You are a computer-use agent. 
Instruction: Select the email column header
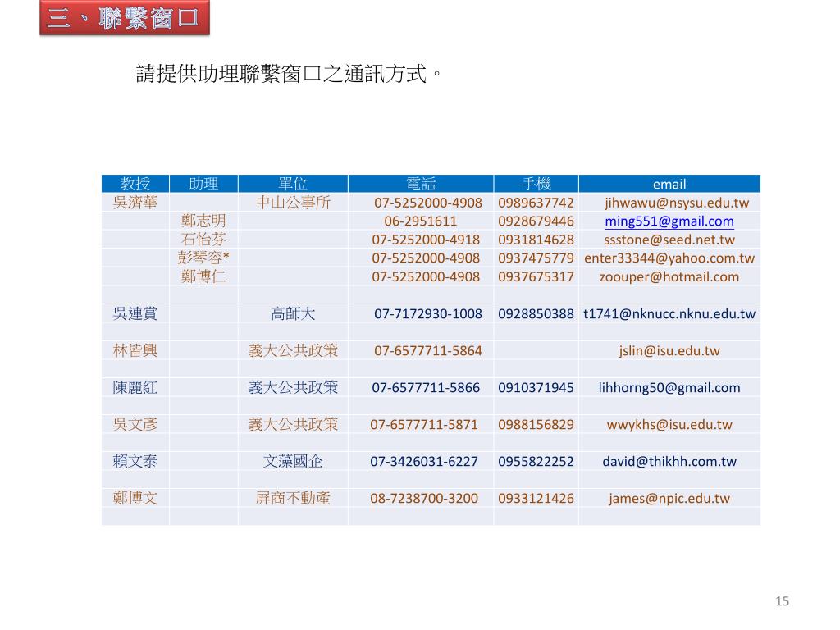[x=669, y=184]
